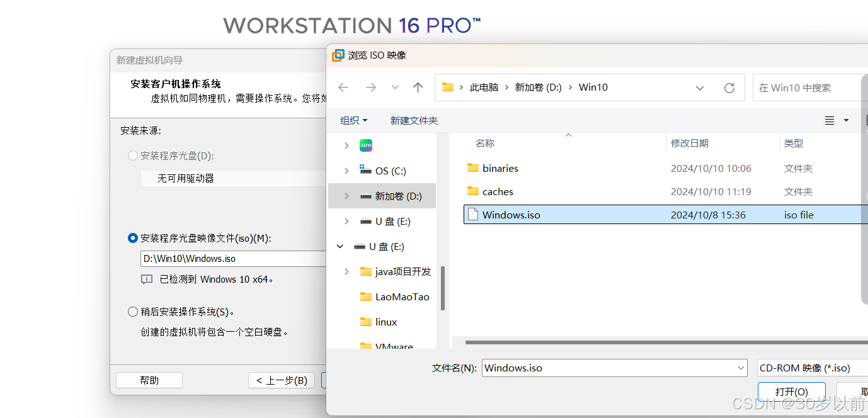The width and height of the screenshot is (868, 418).
Task: Open the 无可用驱动器 drive dropdown
Action: click(233, 178)
